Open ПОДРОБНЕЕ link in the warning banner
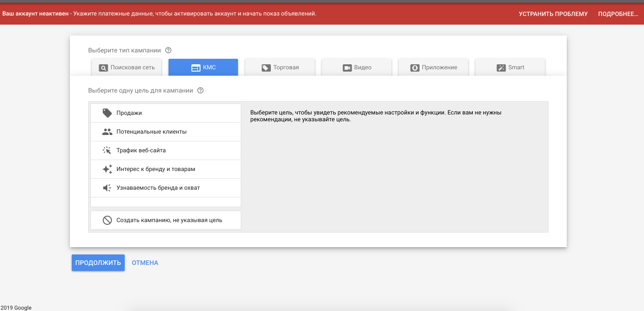The height and width of the screenshot is (311, 644). pos(618,14)
